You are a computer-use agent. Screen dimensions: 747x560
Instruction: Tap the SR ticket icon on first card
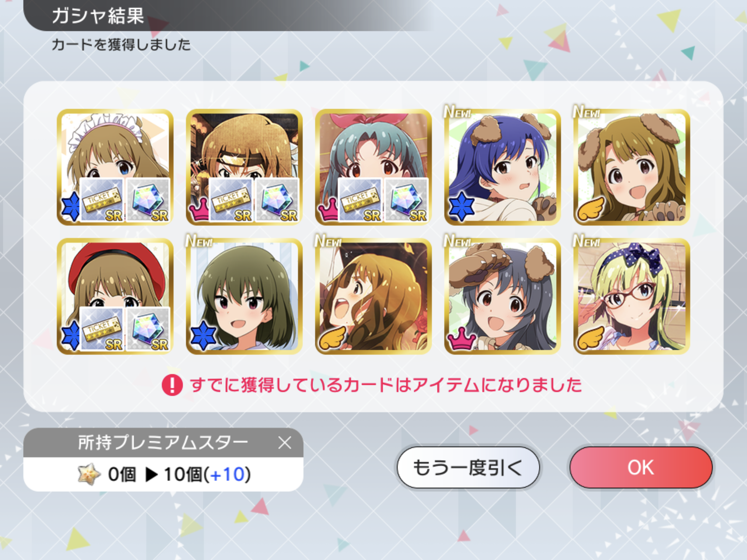tap(102, 200)
